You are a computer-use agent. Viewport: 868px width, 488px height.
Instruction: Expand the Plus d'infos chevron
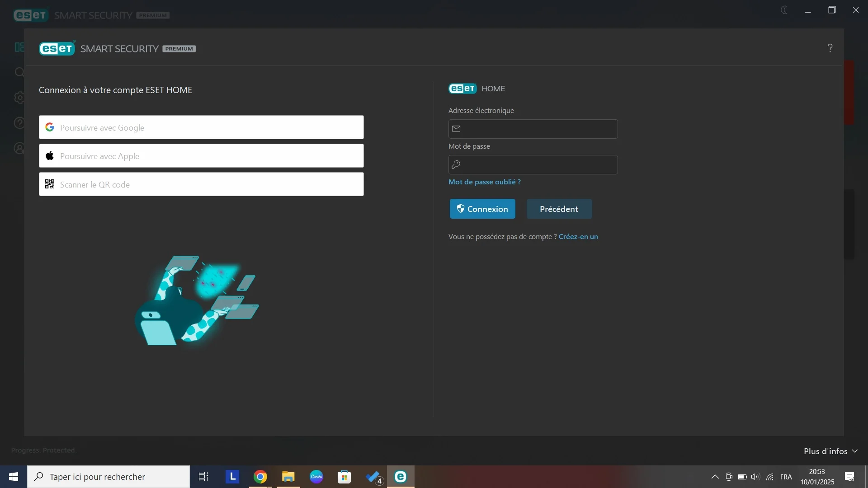(x=855, y=451)
